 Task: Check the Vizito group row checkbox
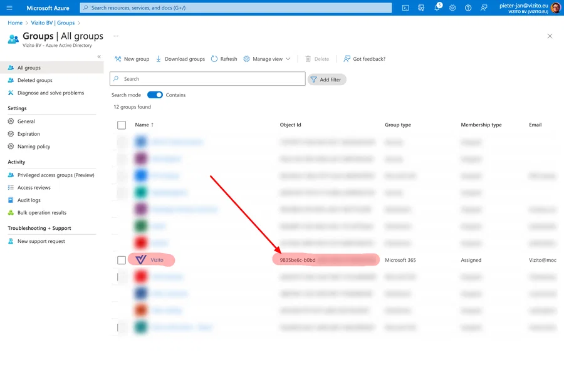tap(121, 259)
